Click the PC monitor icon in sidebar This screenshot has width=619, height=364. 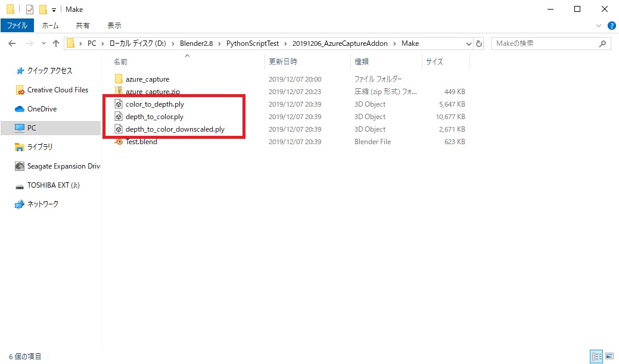[x=20, y=128]
